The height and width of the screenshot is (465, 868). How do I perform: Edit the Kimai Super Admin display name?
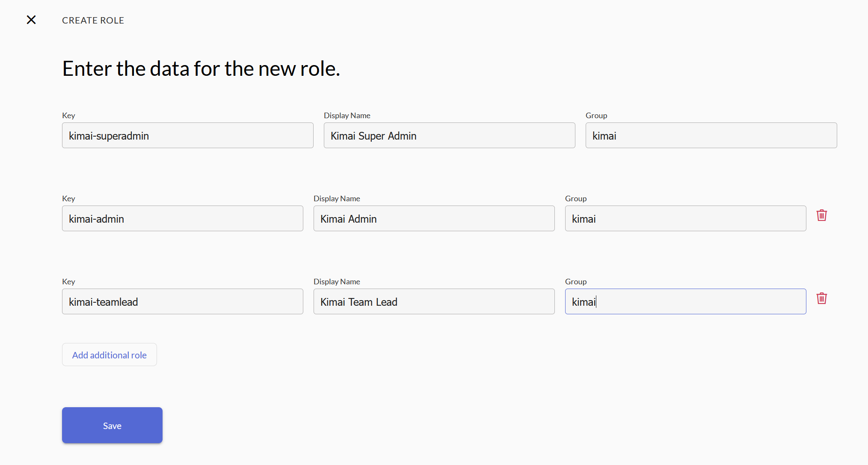449,136
